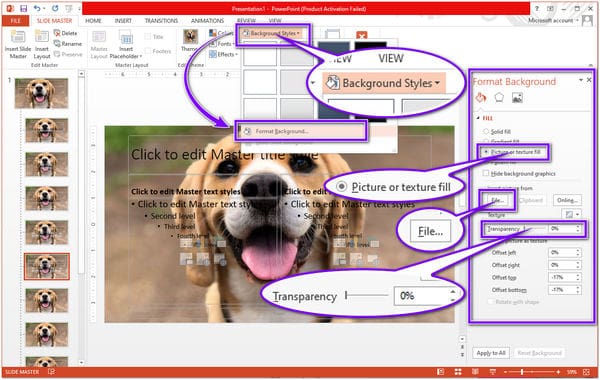Click the Offset left value field
Screen dimensions: 600x380
click(x=561, y=253)
